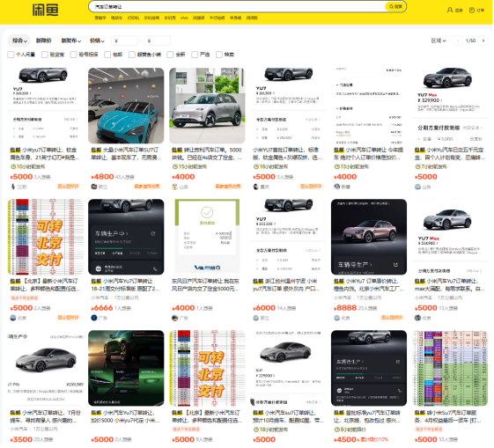Screen dimensions: 494x448
Task: Open the first '可转北京交付' spreadsheet thumbnail
Action: tap(46, 237)
